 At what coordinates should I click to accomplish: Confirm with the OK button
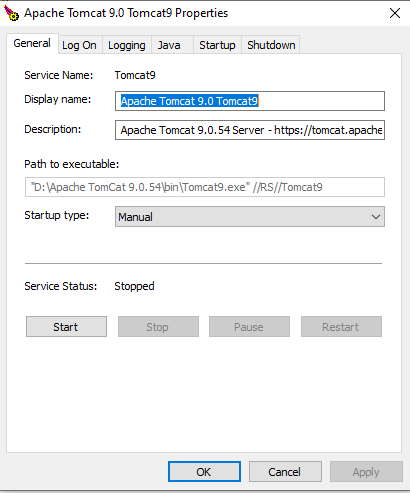tap(204, 472)
